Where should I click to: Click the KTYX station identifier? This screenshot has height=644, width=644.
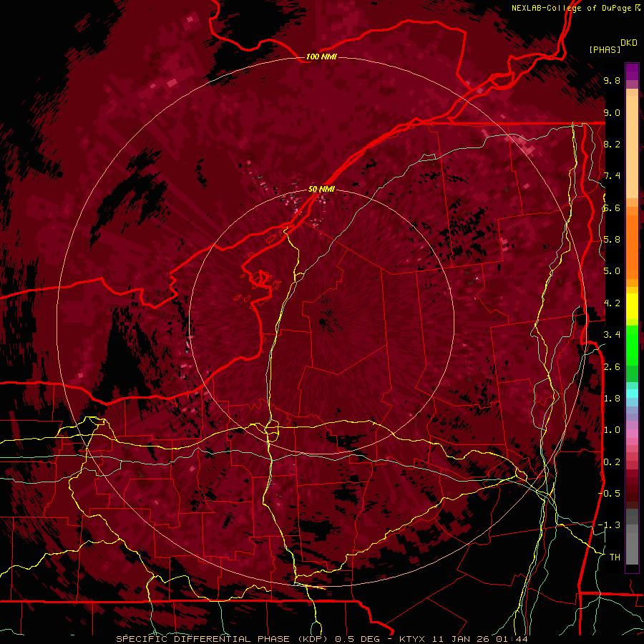click(413, 639)
